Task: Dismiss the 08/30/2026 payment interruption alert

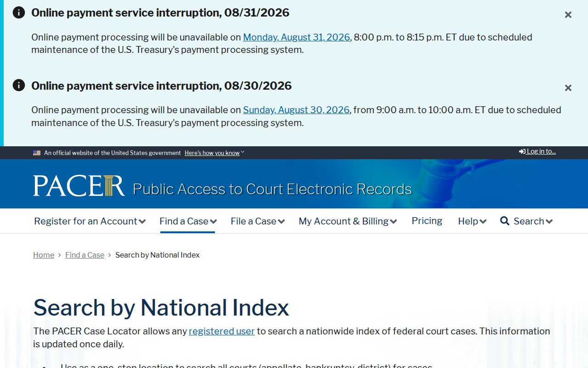Action: coord(568,88)
